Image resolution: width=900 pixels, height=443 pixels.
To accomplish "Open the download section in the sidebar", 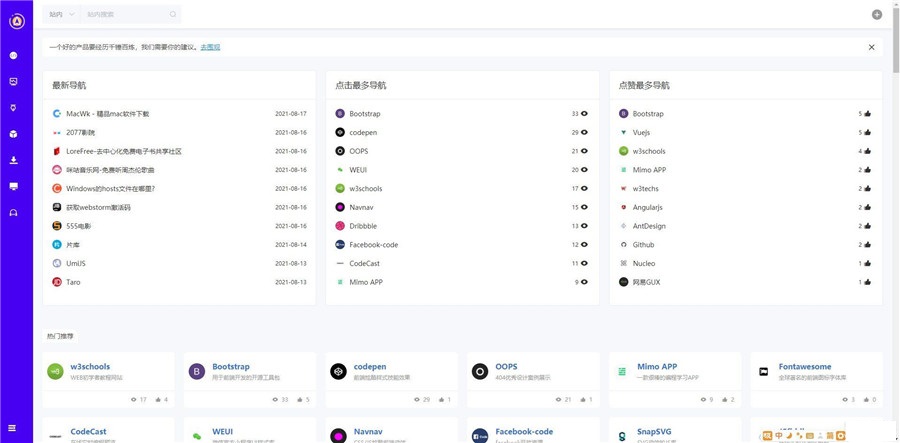I will click(14, 160).
